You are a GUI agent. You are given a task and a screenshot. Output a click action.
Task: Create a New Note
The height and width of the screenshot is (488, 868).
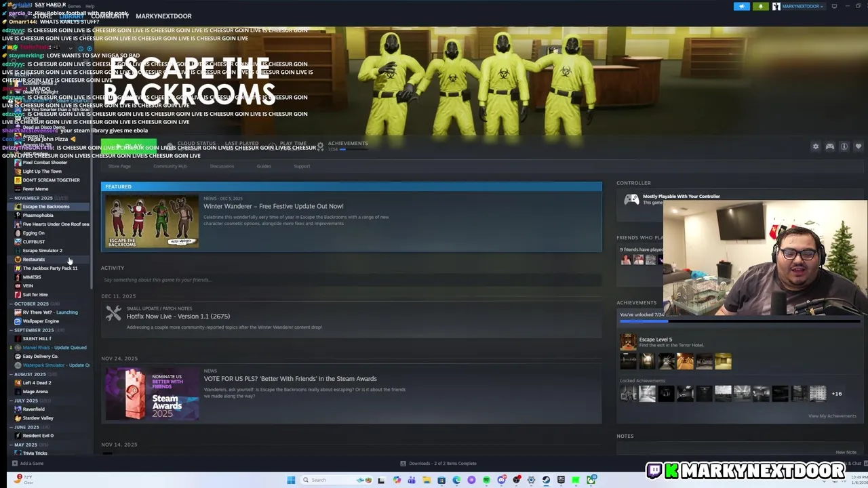[x=846, y=452]
